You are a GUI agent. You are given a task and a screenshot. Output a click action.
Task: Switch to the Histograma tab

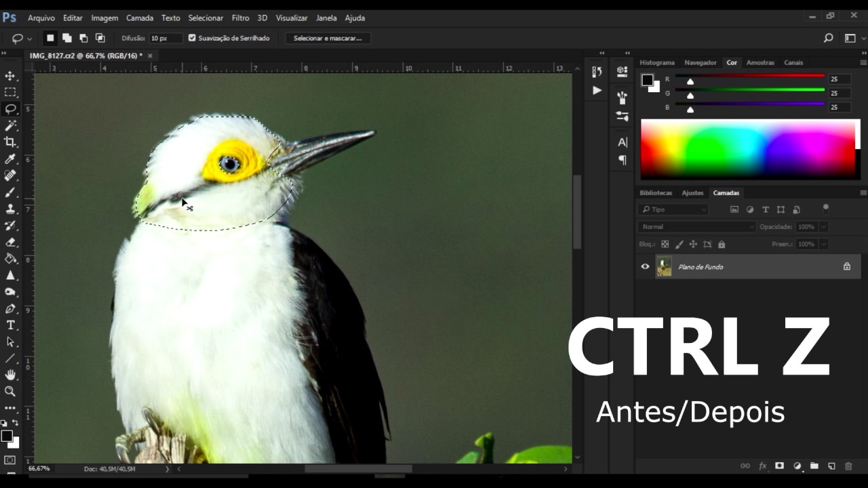[657, 62]
